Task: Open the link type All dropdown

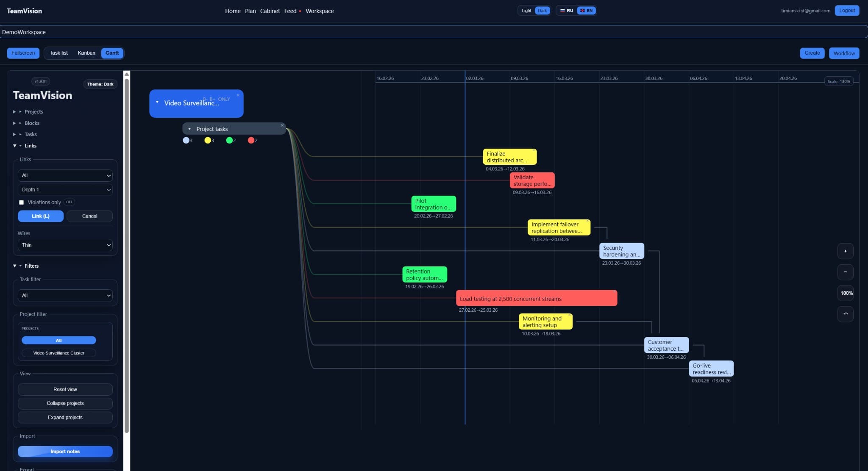Action: click(x=65, y=175)
